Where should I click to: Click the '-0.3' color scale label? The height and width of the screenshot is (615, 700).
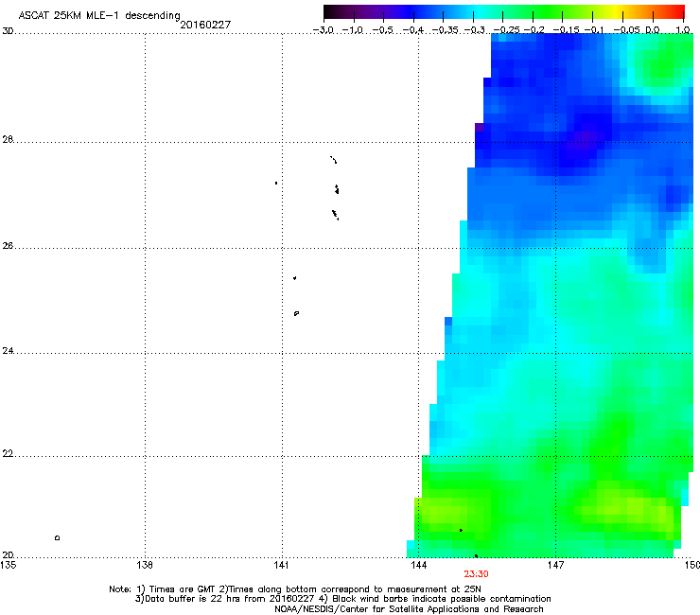pos(475,30)
